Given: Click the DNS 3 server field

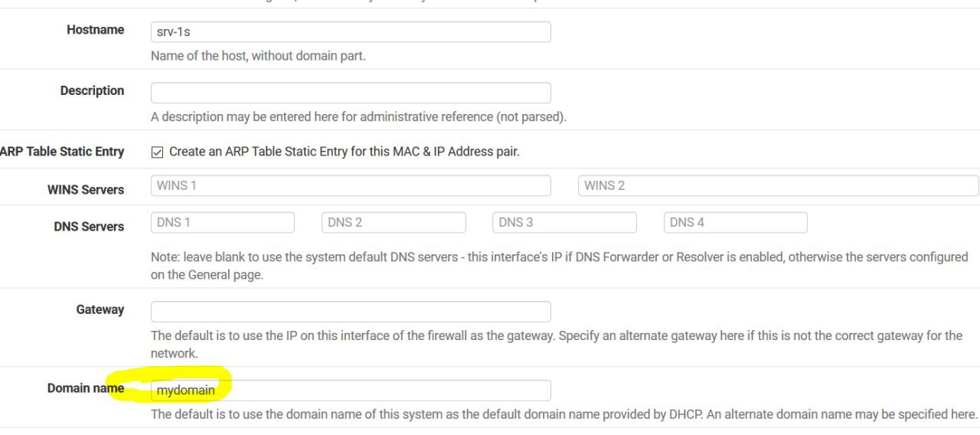Looking at the screenshot, I should coord(564,222).
